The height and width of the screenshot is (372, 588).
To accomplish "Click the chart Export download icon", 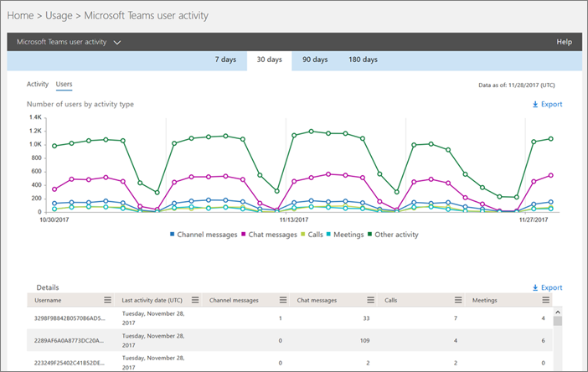I will [x=535, y=104].
